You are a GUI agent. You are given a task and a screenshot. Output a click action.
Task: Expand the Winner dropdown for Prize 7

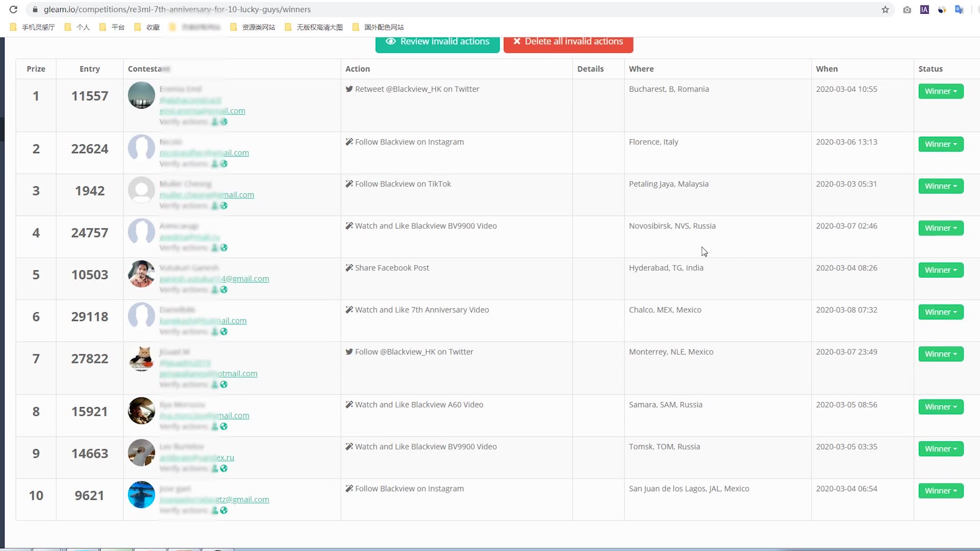941,353
